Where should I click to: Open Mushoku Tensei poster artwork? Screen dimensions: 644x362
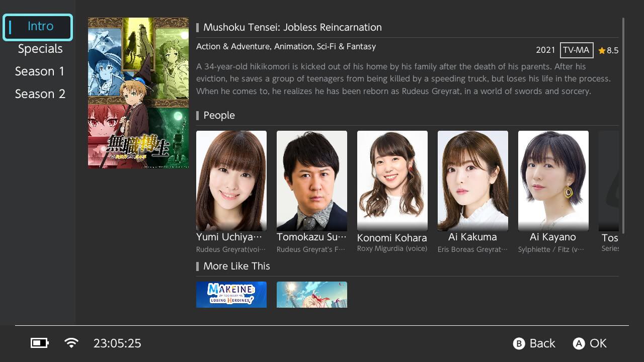click(138, 93)
